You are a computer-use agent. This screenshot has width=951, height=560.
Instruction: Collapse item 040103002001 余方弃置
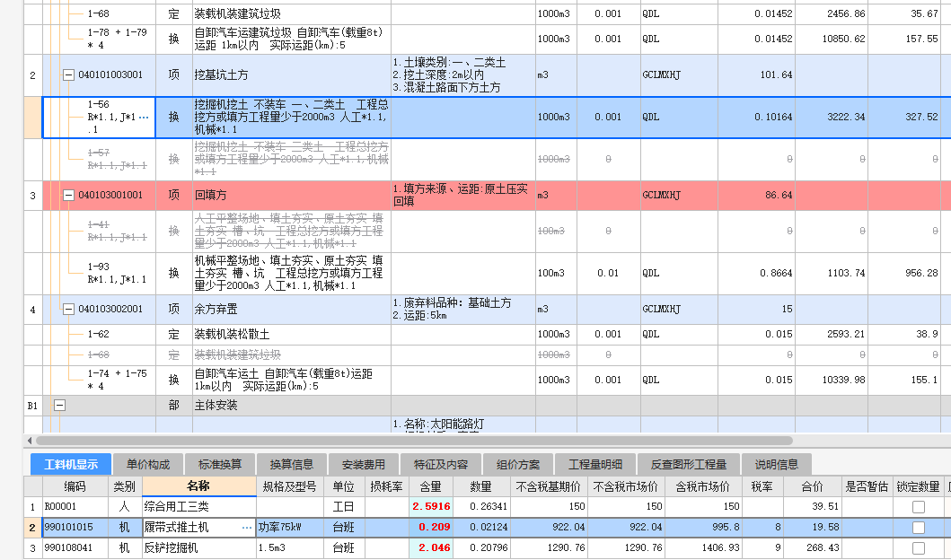click(x=68, y=309)
